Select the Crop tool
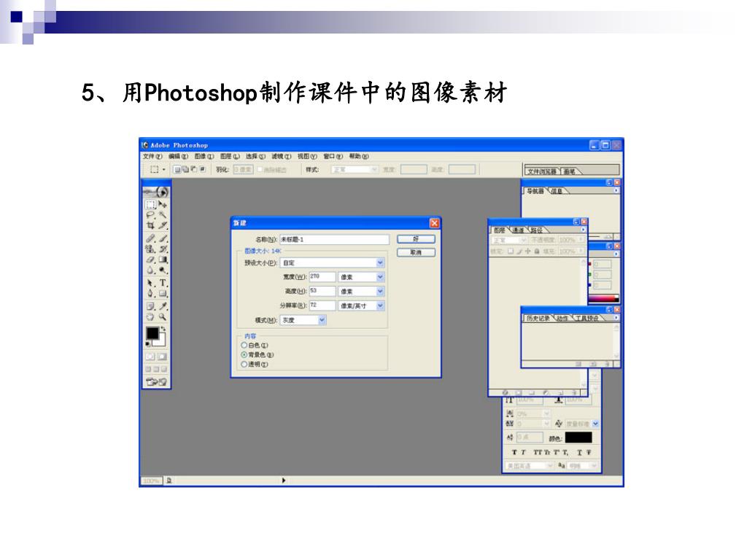The image size is (747, 560). pyautogui.click(x=150, y=225)
